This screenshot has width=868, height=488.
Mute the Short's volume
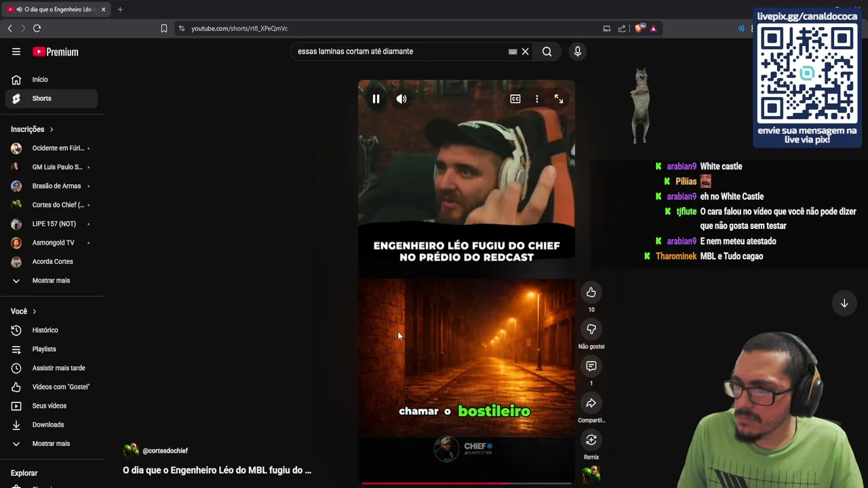click(401, 99)
